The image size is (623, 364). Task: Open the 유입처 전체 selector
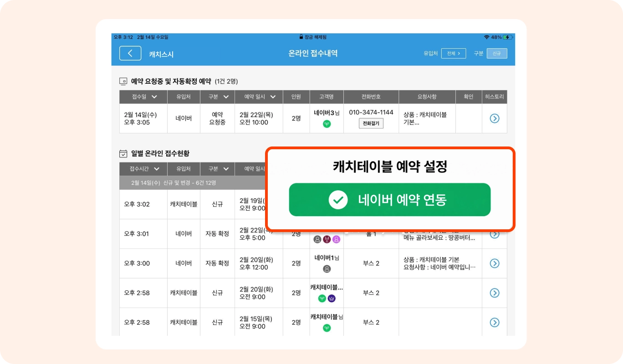(x=453, y=53)
